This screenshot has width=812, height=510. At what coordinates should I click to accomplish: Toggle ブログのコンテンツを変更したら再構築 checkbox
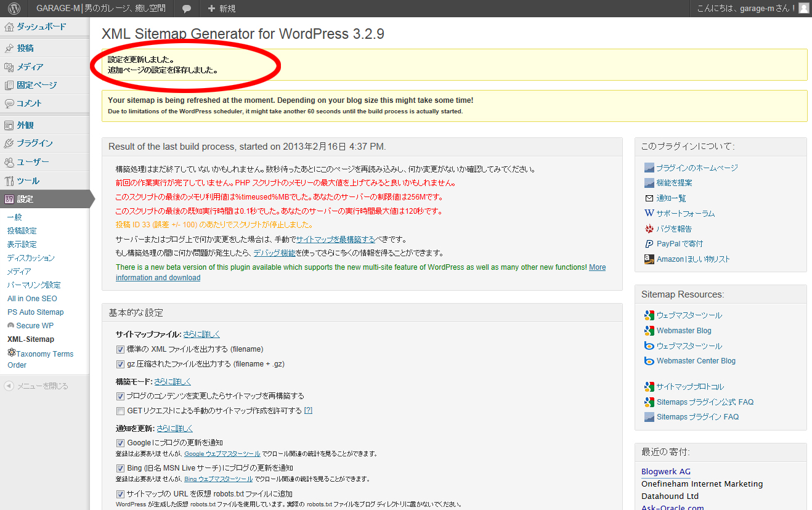click(120, 396)
